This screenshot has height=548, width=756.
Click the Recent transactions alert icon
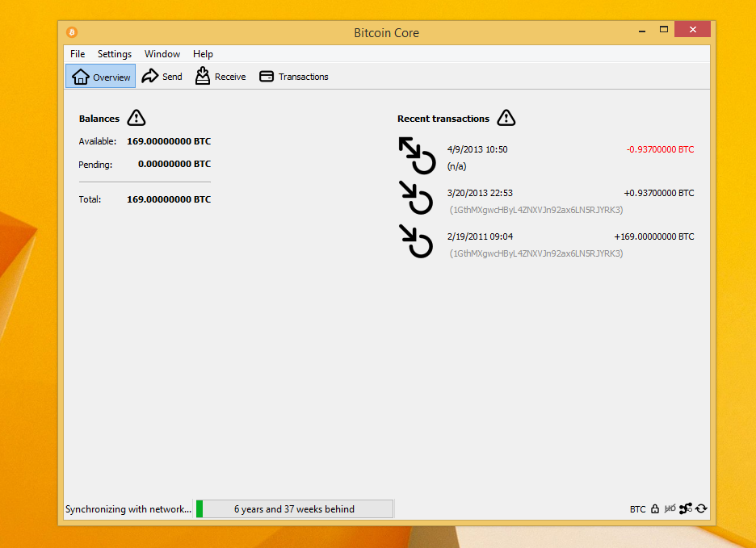[x=506, y=118]
